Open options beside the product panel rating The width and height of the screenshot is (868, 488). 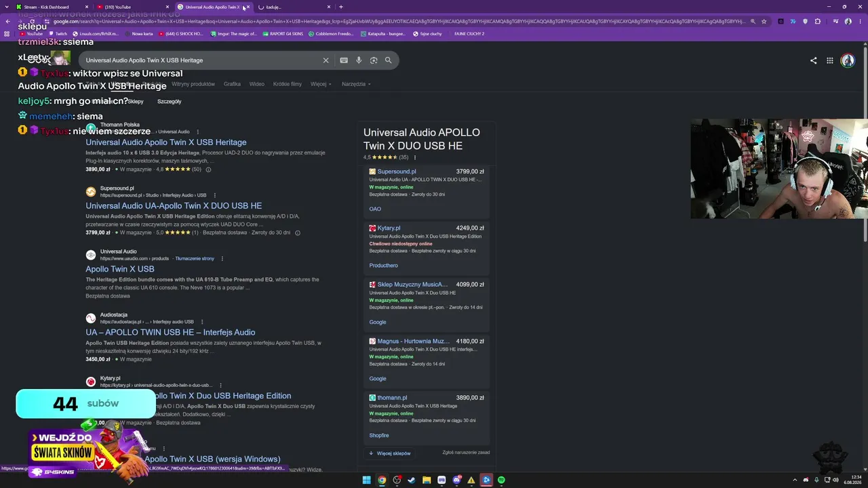coord(414,157)
